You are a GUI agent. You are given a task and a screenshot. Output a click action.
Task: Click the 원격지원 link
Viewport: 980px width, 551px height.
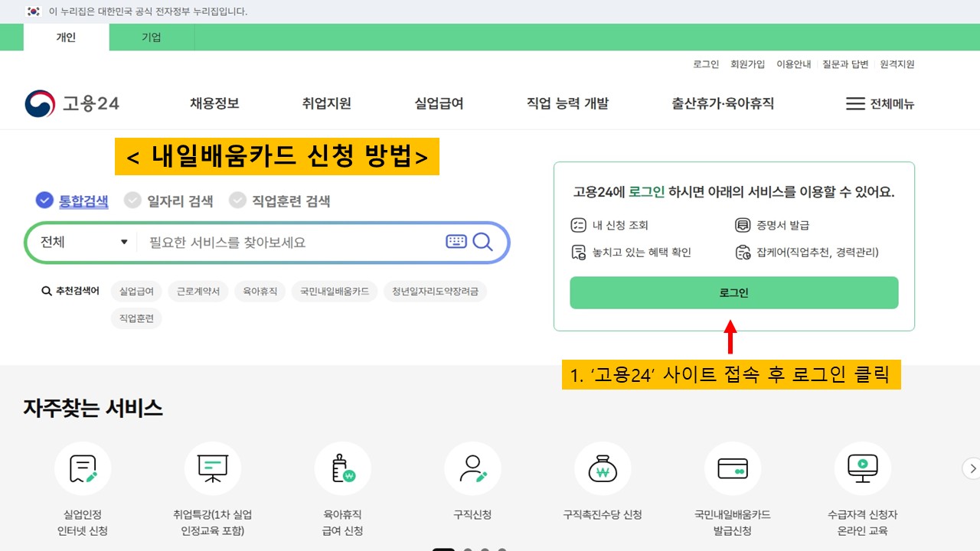[x=897, y=64]
